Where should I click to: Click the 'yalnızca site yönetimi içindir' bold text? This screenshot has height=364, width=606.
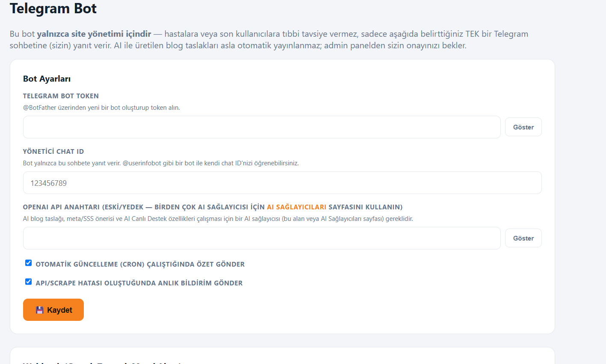click(94, 34)
